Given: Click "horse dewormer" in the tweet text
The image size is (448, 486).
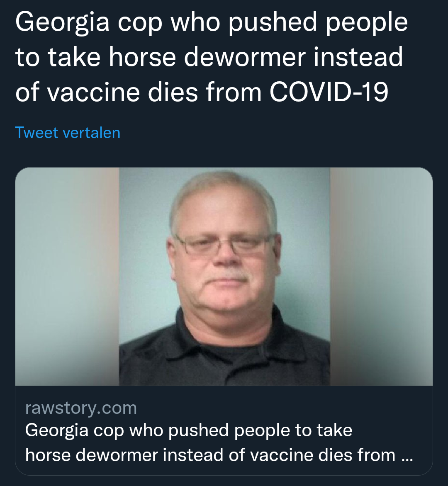Looking at the screenshot, I should point(207,58).
